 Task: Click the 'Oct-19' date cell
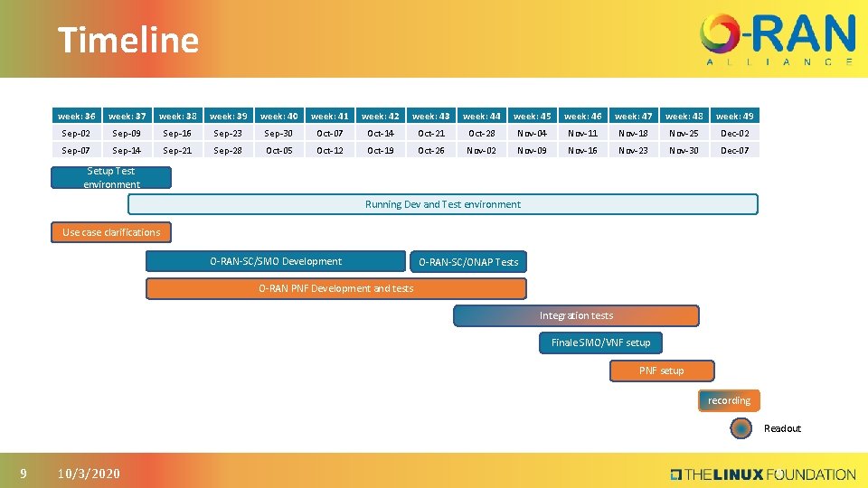click(x=381, y=150)
